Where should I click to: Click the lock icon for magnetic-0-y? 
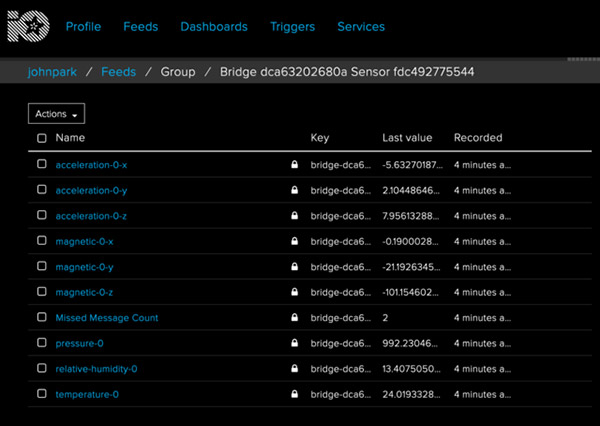294,267
